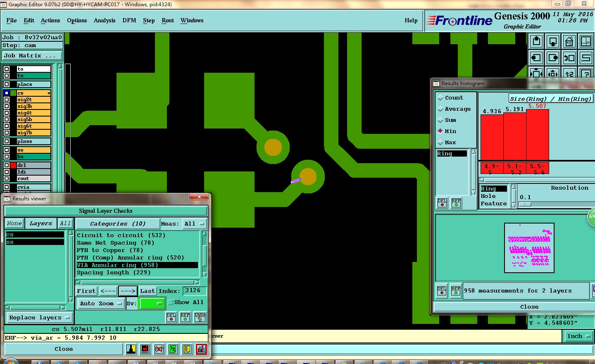Click the Index input field showing 3126
595x364 pixels.
pyautogui.click(x=194, y=291)
